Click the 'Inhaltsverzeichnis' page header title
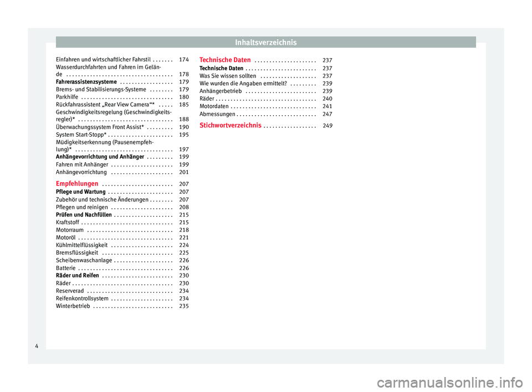Image resolution: width=532 pixels, height=392 pixels. click(265, 43)
